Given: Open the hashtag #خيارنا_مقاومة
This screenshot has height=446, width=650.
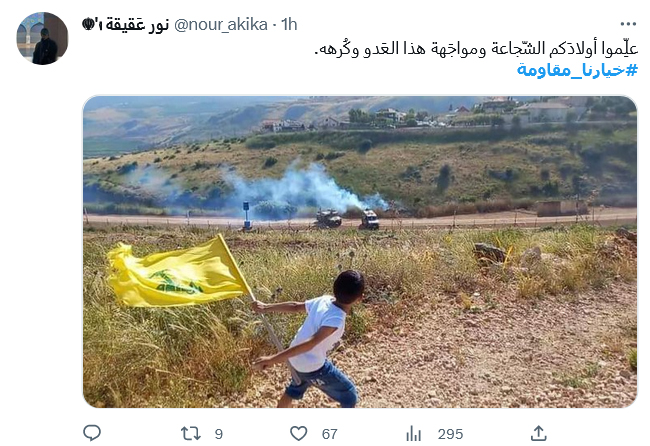Looking at the screenshot, I should tap(577, 70).
